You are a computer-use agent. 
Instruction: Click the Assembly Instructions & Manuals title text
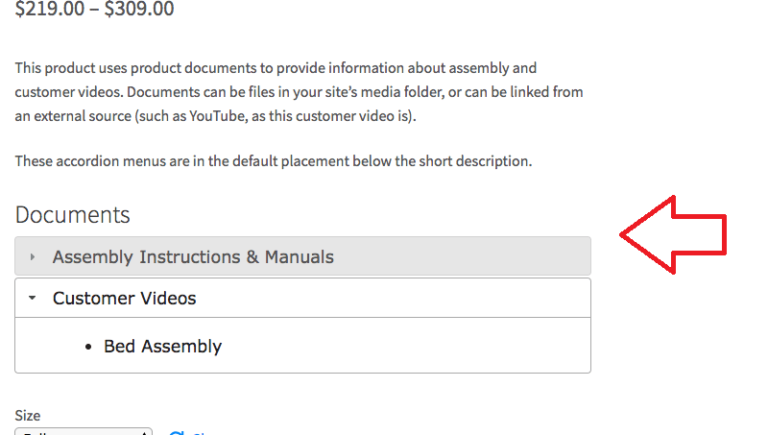point(193,257)
